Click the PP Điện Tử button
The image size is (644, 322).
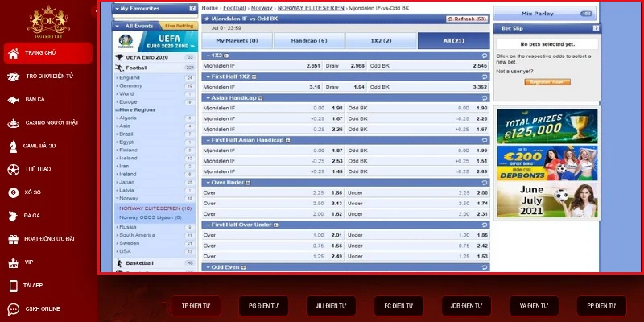pos(601,306)
